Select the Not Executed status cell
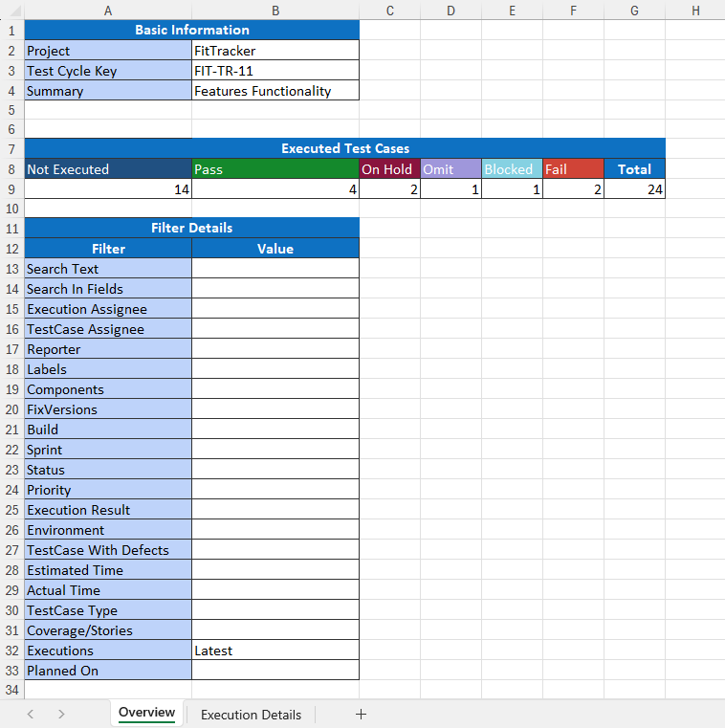The height and width of the screenshot is (728, 725). pyautogui.click(x=108, y=169)
